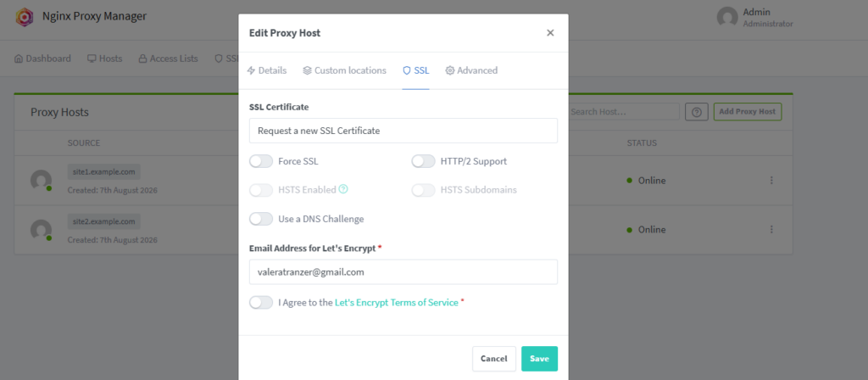The image size is (868, 380).
Task: Turn on HTTP/2 Support switch
Action: 423,161
